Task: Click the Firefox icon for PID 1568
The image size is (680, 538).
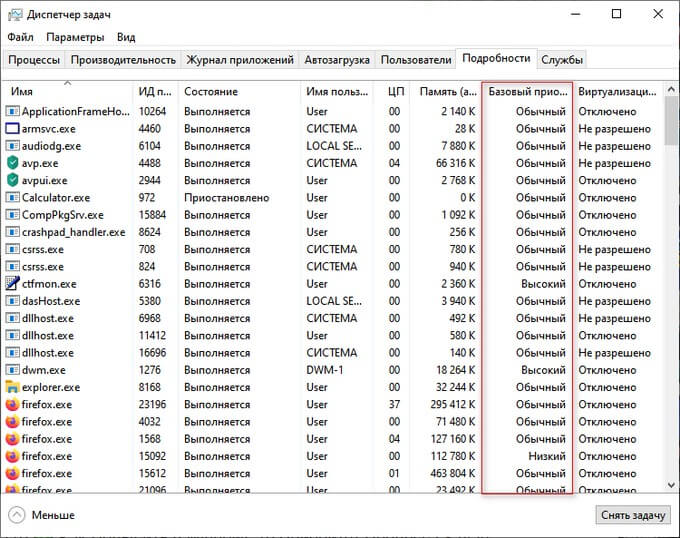Action: pos(12,439)
